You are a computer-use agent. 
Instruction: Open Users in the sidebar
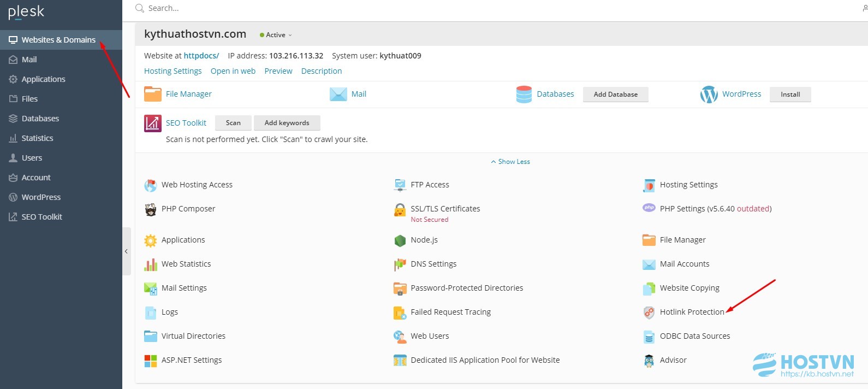click(x=61, y=158)
